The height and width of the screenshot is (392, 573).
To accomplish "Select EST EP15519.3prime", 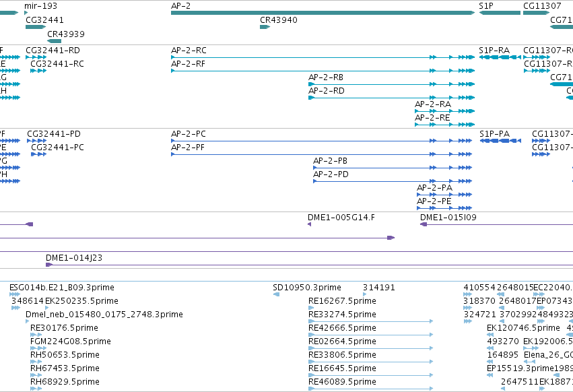I will coord(490,376).
